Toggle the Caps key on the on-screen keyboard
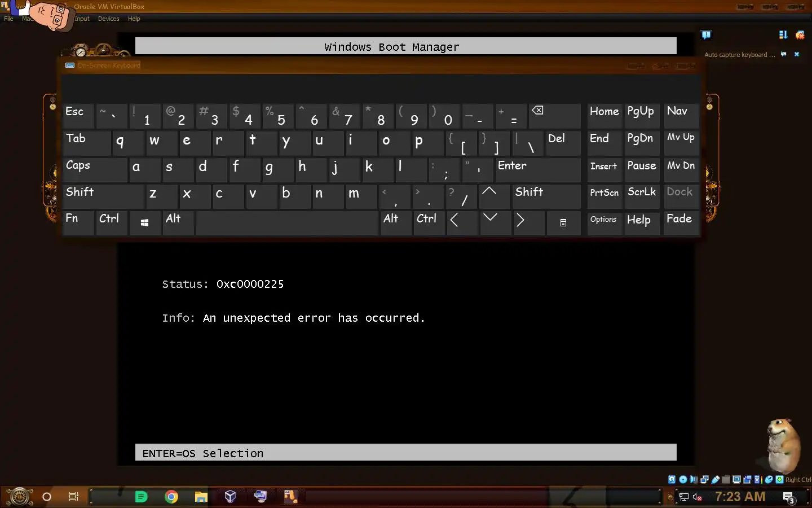The height and width of the screenshot is (508, 812). (x=95, y=169)
